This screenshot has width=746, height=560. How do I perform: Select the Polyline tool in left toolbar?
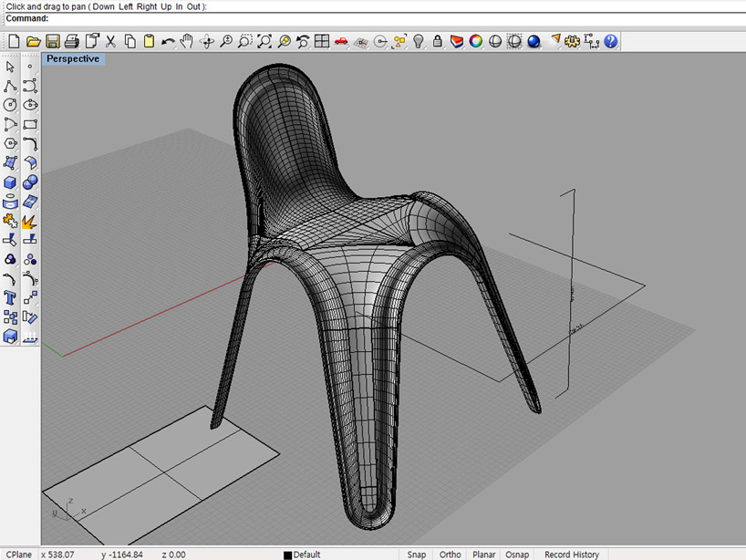point(10,86)
